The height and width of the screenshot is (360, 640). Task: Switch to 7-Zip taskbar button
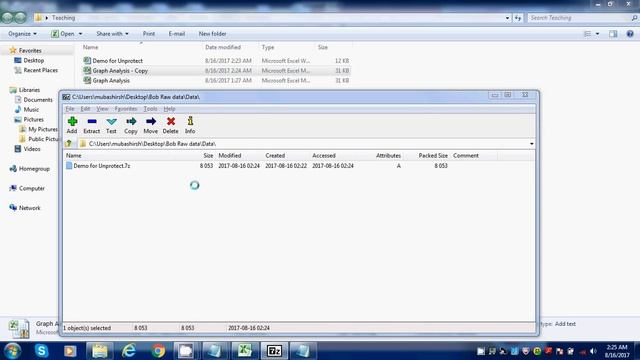point(274,351)
